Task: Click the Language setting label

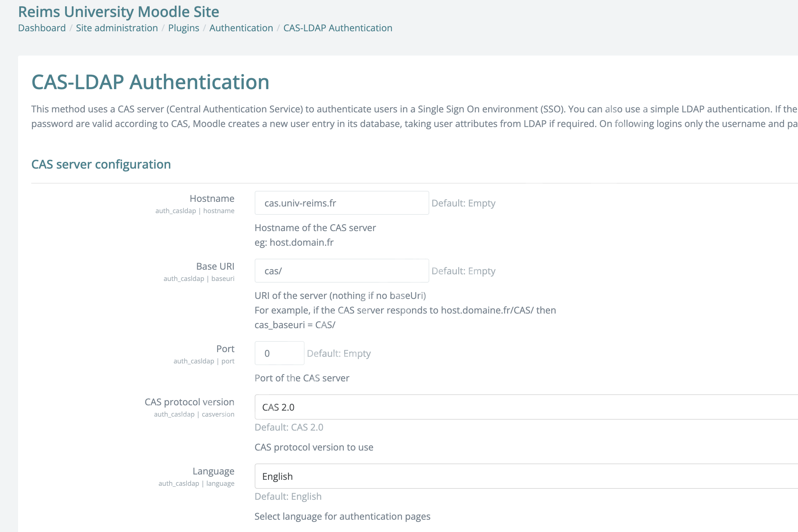Action: tap(213, 471)
